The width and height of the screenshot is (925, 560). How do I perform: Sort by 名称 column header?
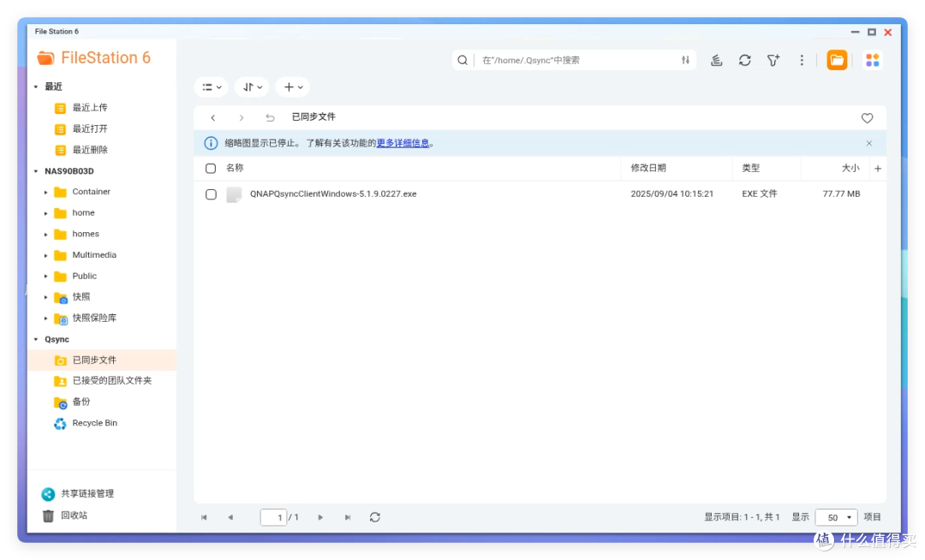(x=235, y=168)
